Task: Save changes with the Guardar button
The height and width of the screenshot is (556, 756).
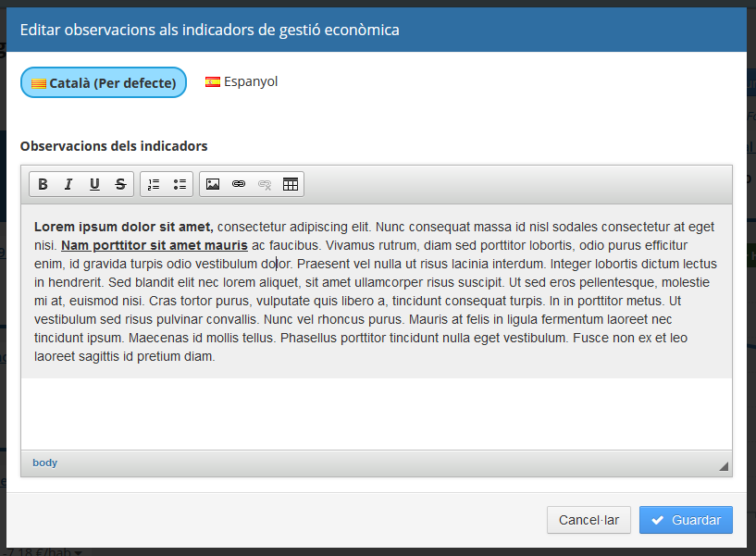Action: tap(686, 520)
